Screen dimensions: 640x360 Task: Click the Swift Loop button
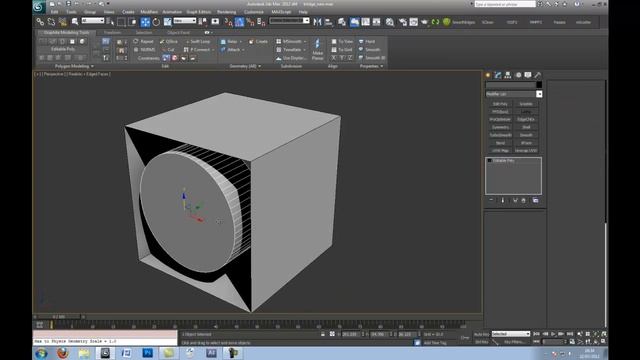[198, 42]
